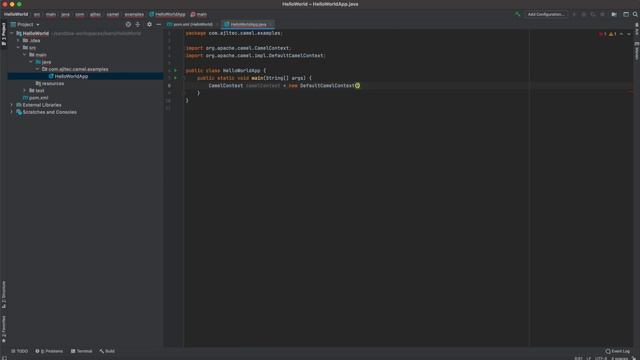Image resolution: width=640 pixels, height=360 pixels.
Task: Click the src breadcrumb in navigation bar
Action: click(x=37, y=14)
